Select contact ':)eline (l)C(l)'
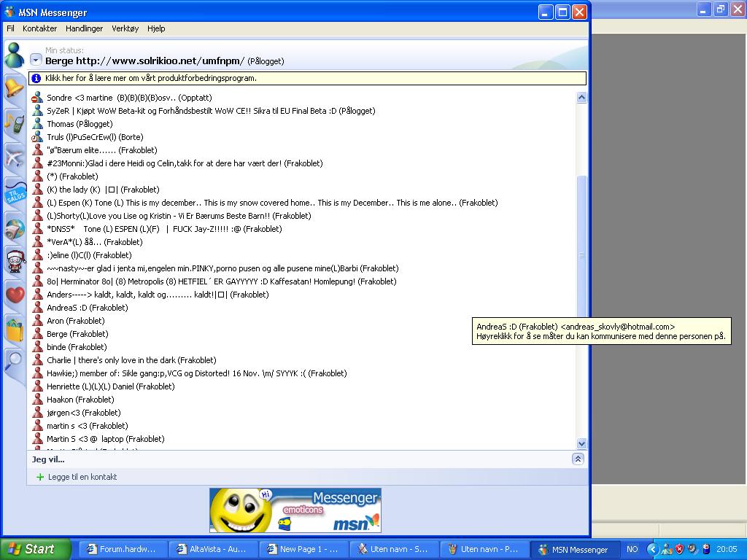747x560 pixels. tap(89, 255)
